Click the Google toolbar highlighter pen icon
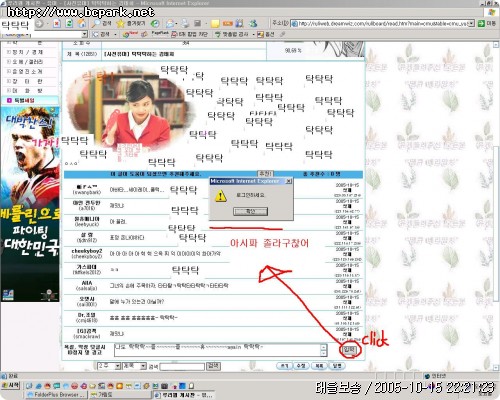This screenshot has height=400, width=500. [x=282, y=34]
